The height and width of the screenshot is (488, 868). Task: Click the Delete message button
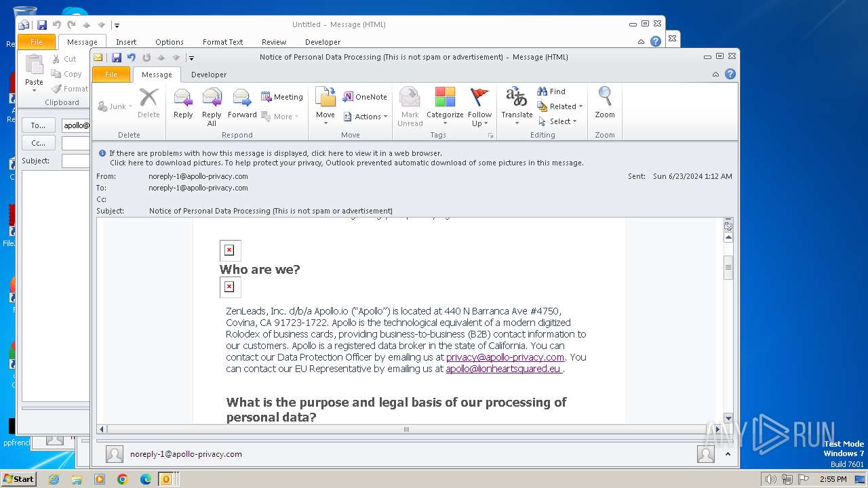(149, 103)
